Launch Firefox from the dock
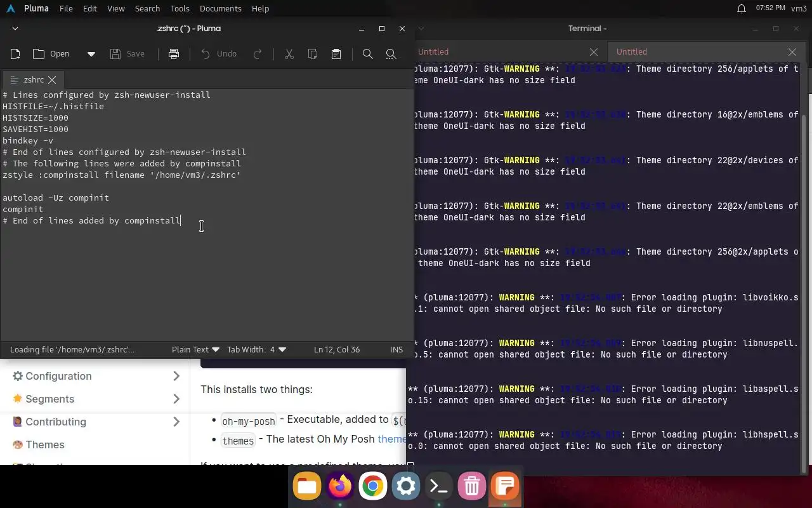This screenshot has width=812, height=508. pos(340,487)
